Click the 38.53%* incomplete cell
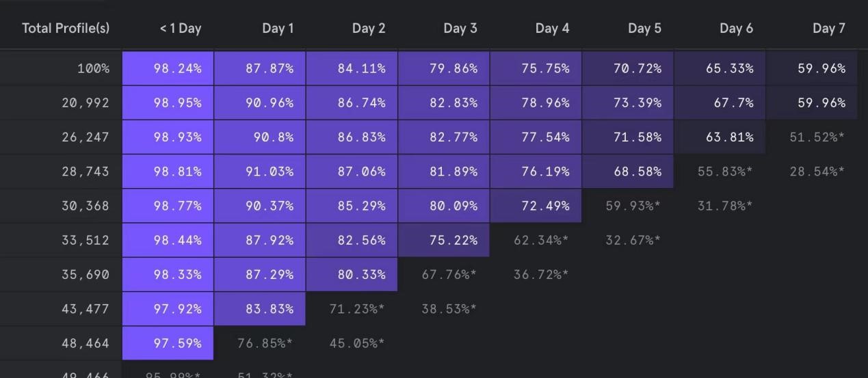This screenshot has height=378, width=868. (x=449, y=309)
